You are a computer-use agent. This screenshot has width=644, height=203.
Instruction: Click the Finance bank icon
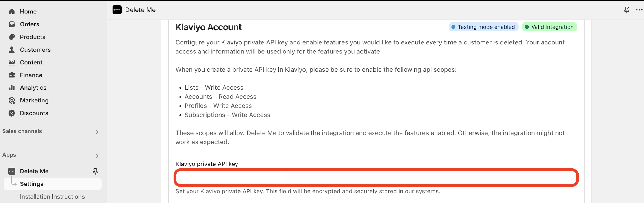[12, 75]
